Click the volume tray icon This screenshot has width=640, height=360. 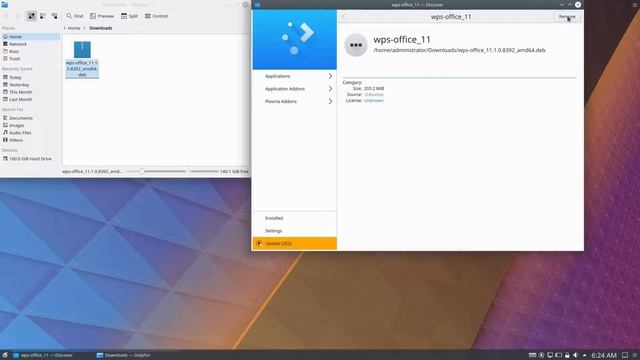pos(576,355)
